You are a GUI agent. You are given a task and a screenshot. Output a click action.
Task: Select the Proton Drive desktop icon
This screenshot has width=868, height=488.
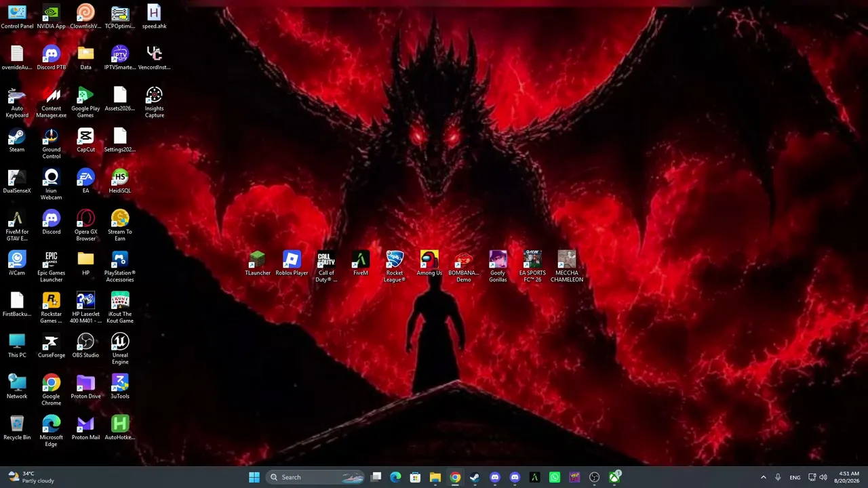pyautogui.click(x=85, y=388)
